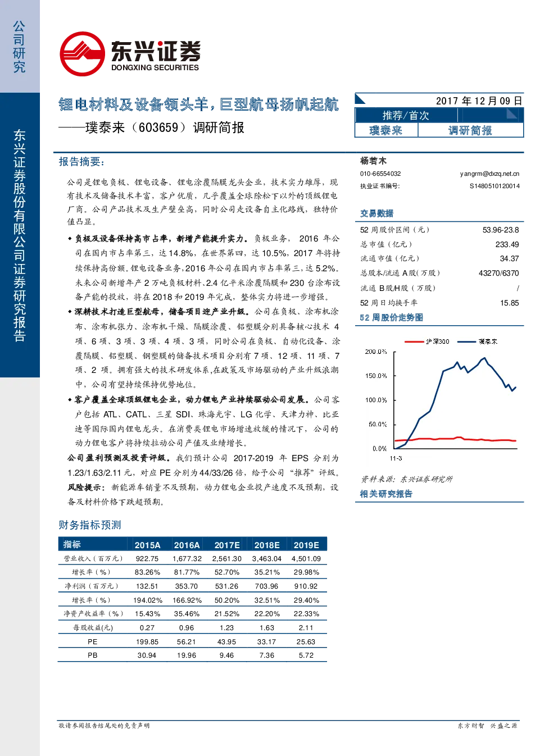Click the 财务指标预测 heading
The height and width of the screenshot is (756, 558).
tap(90, 525)
